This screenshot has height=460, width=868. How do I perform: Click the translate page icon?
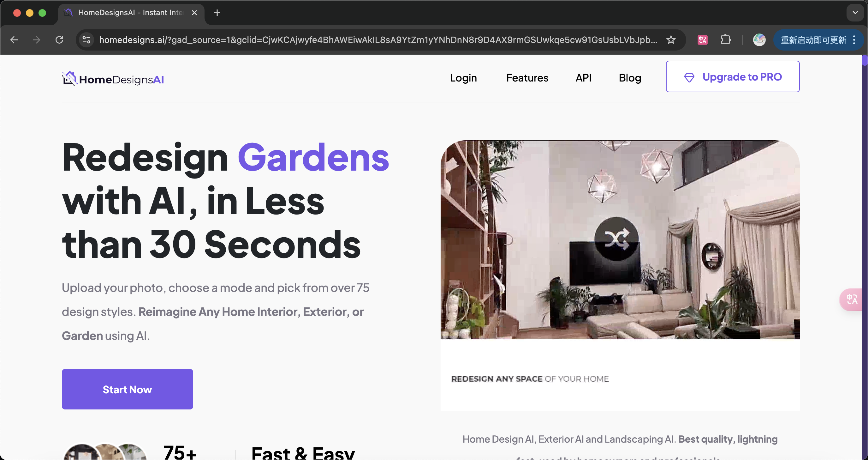click(703, 39)
